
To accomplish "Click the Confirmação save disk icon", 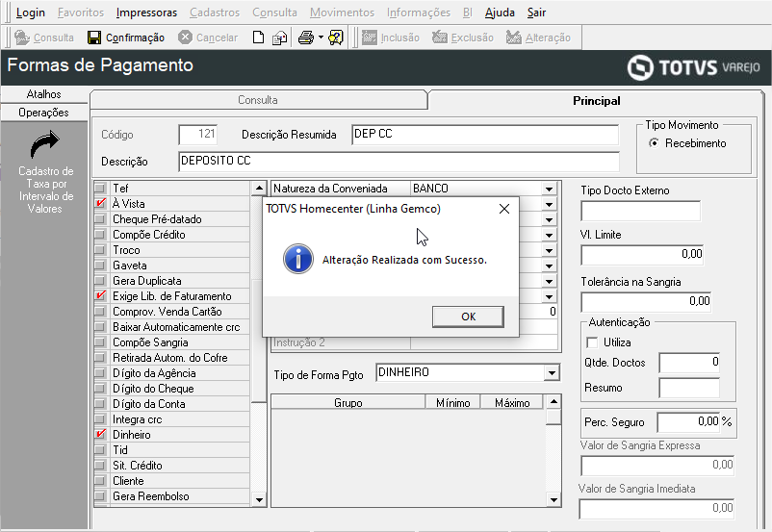I will [94, 38].
